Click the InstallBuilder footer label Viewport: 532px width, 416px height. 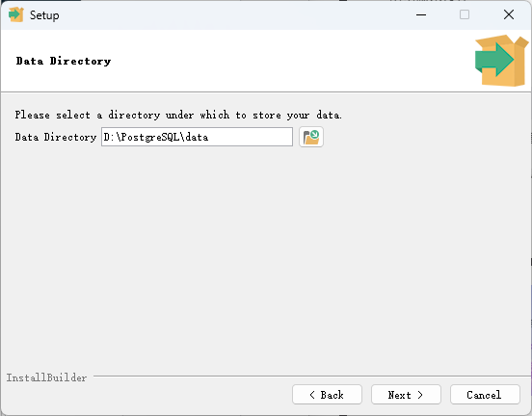(x=46, y=377)
